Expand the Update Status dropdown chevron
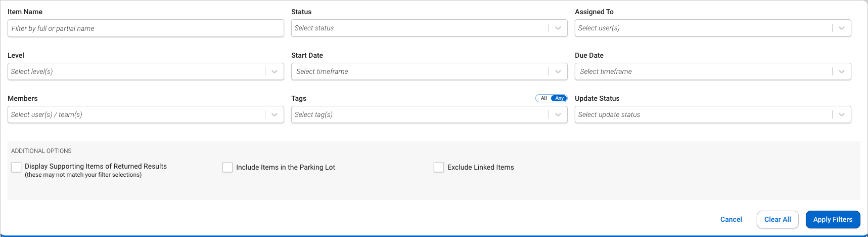This screenshot has height=237, width=868. [x=841, y=115]
